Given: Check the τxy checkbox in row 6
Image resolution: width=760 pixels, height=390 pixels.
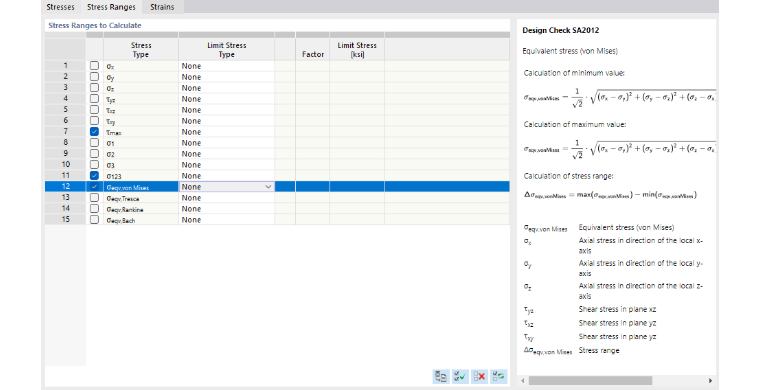Looking at the screenshot, I should click(94, 121).
